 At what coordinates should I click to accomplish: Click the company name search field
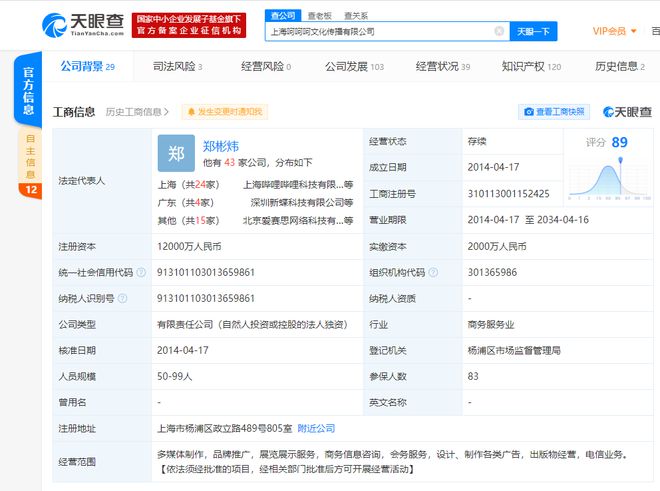tap(380, 31)
